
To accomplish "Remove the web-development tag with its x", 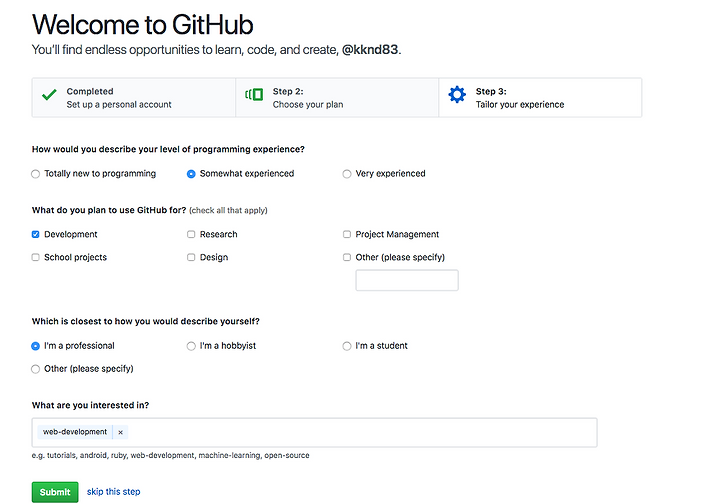I will 120,432.
